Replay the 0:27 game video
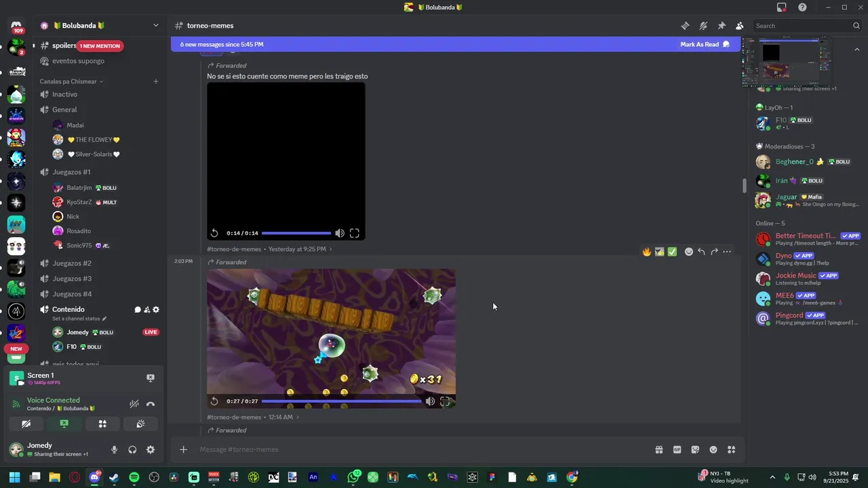The height and width of the screenshot is (488, 868). tap(214, 401)
